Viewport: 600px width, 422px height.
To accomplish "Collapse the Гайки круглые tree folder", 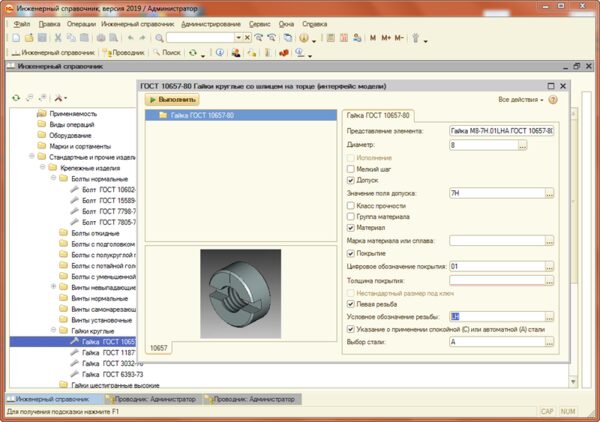I will (53, 329).
